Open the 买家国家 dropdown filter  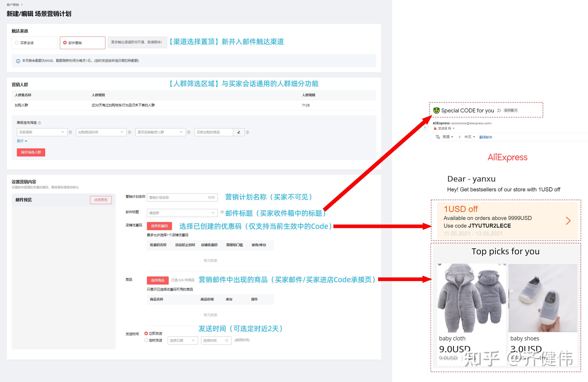tap(42, 132)
